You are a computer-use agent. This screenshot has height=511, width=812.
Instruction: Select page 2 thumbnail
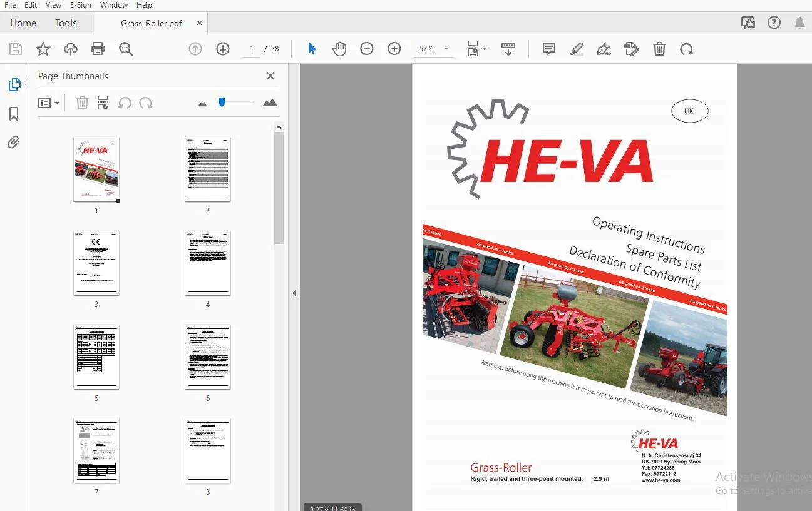pyautogui.click(x=208, y=169)
